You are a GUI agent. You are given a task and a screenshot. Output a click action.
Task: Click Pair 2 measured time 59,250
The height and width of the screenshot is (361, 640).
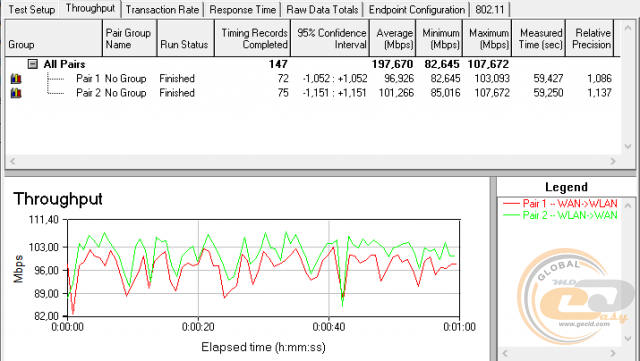pyautogui.click(x=548, y=93)
